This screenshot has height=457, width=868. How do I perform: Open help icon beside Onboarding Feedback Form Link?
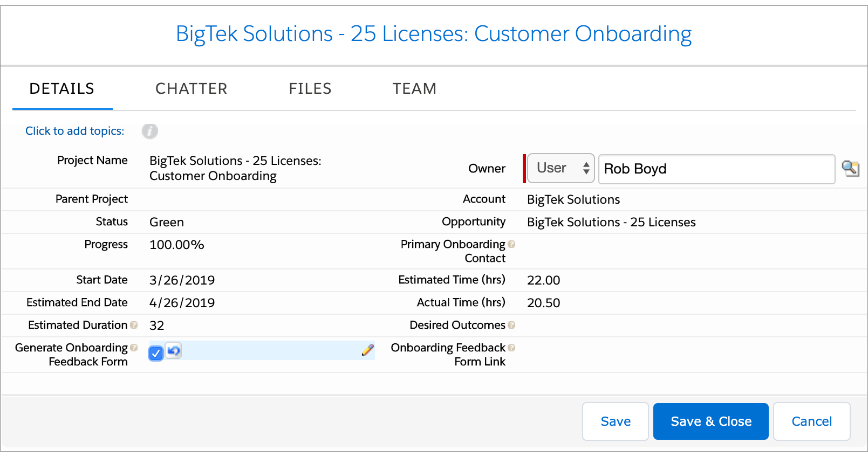coord(511,348)
